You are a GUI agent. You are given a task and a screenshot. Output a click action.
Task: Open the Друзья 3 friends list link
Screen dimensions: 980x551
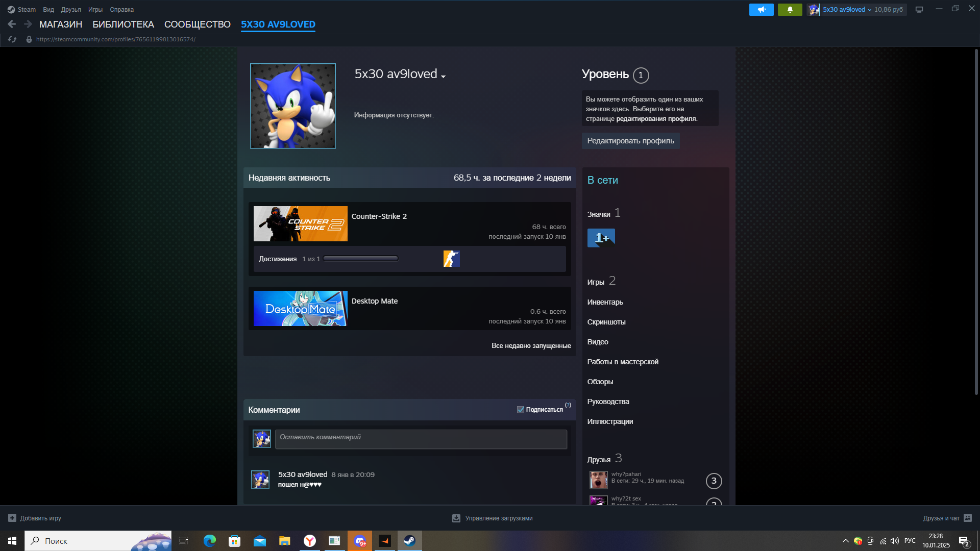(x=604, y=459)
